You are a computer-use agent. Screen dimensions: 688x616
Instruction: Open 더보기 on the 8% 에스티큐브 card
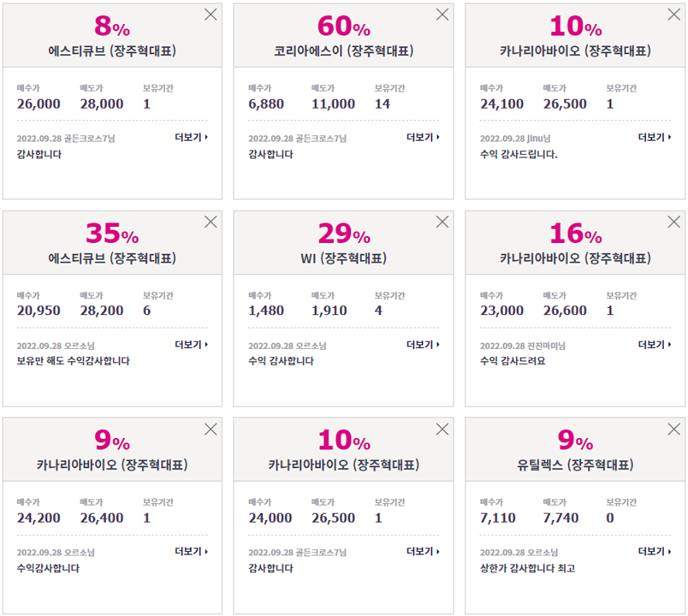tap(192, 138)
